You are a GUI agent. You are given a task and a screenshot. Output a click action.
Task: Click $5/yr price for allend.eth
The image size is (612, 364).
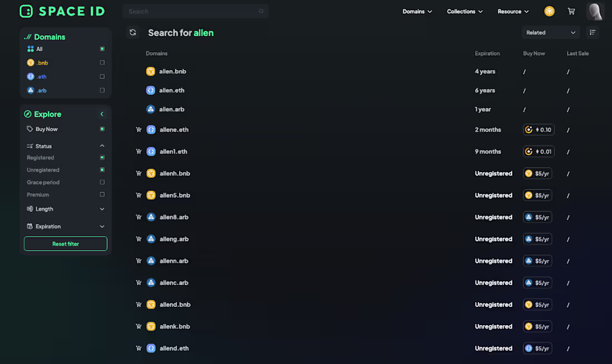tap(537, 348)
